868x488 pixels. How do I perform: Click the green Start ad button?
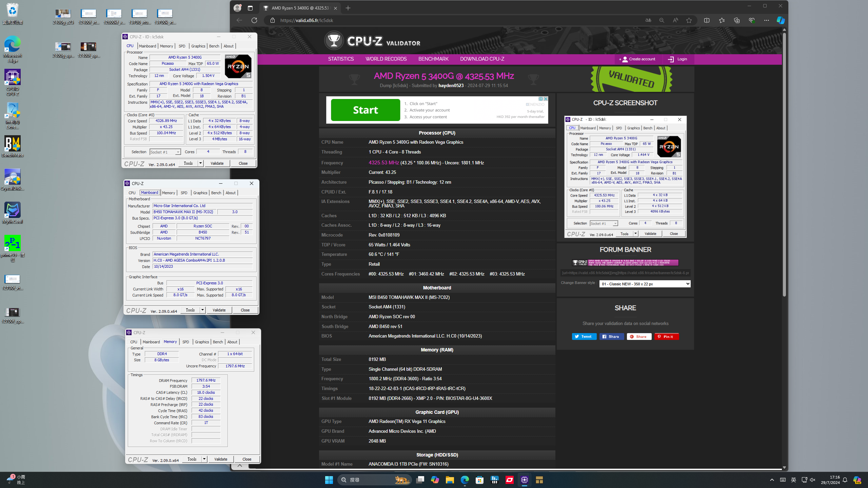366,110
